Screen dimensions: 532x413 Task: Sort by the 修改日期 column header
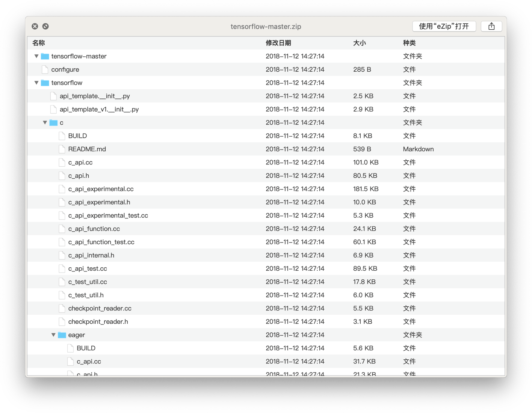tap(278, 43)
